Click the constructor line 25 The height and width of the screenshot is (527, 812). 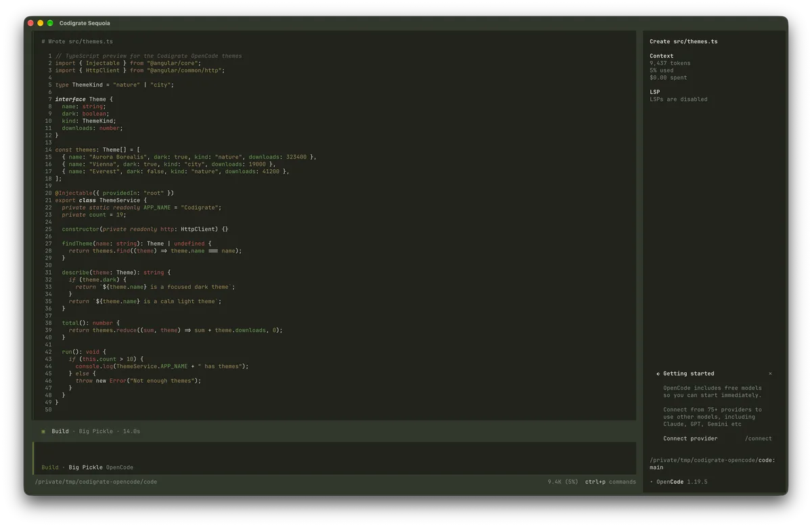coord(145,229)
